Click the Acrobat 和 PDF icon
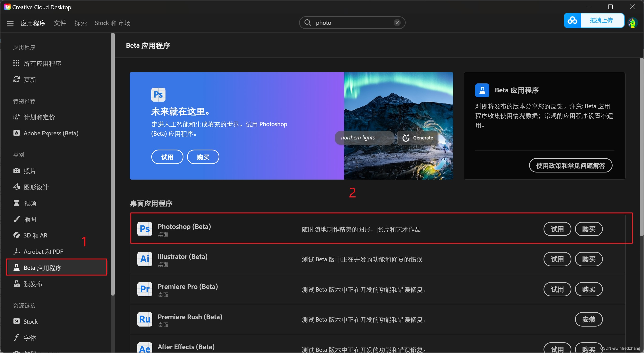The width and height of the screenshot is (644, 353). 16,251
